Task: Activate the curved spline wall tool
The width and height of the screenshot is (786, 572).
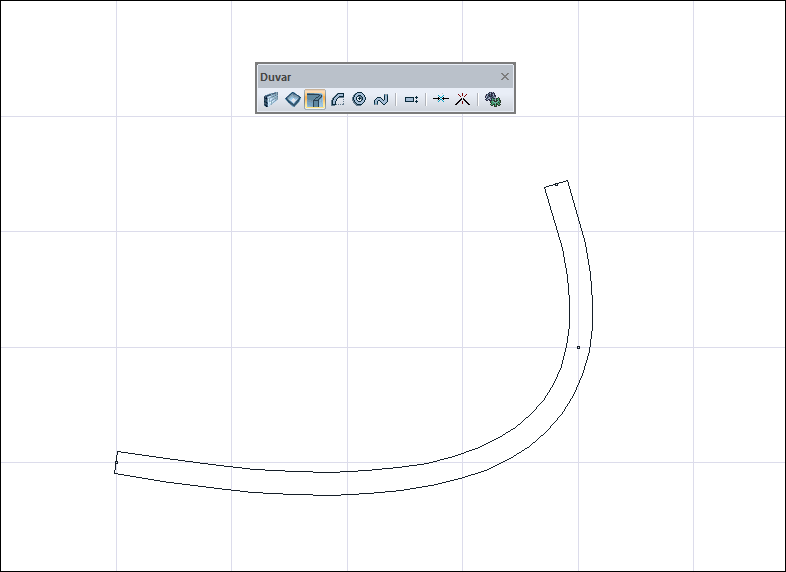Action: click(381, 99)
